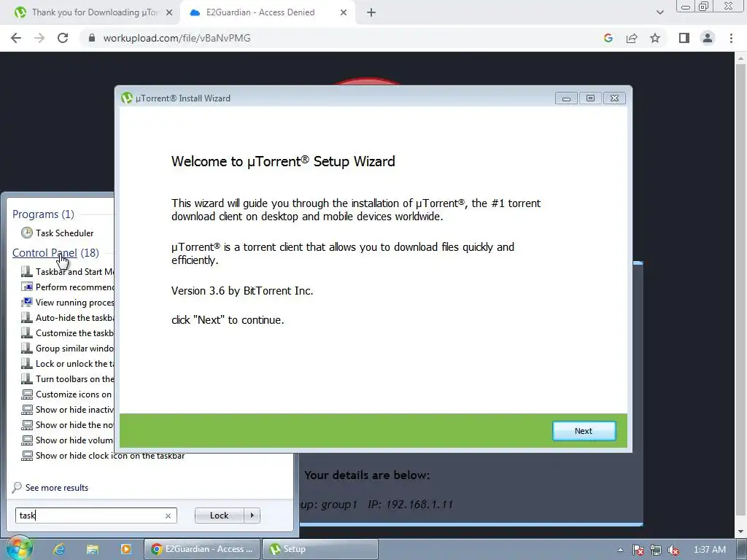747x560 pixels.
Task: Select 'Lock or unlock the taskbar' result
Action: point(67,363)
